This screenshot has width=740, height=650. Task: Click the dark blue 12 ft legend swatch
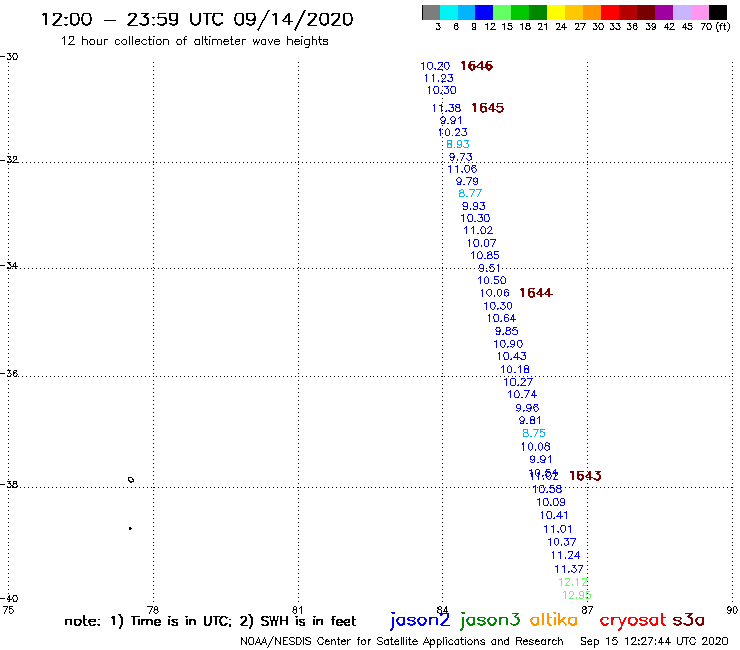(x=484, y=12)
